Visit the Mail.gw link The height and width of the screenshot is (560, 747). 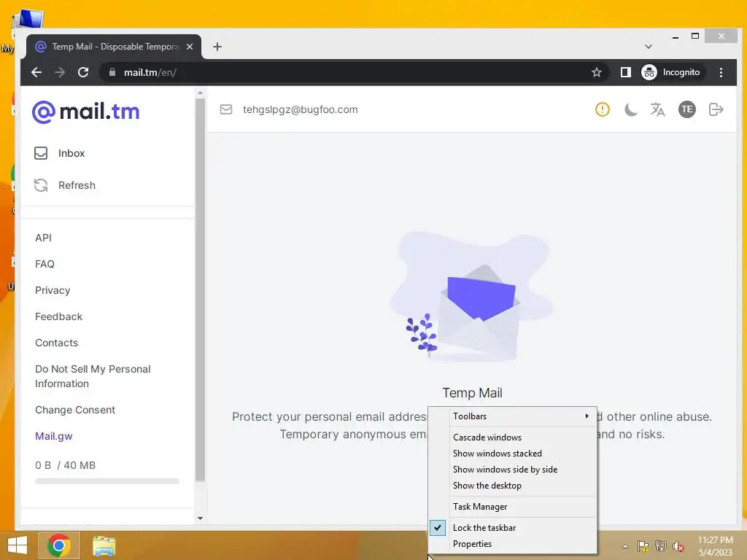tap(53, 436)
